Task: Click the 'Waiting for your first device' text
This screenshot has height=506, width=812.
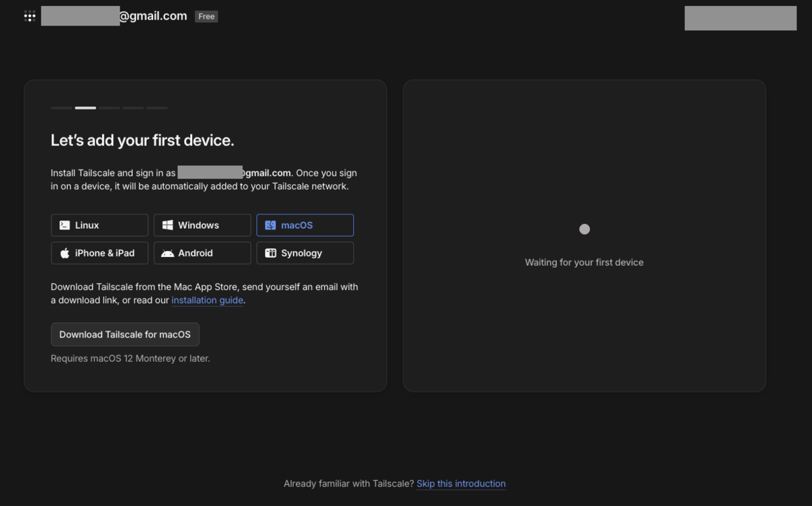Action: click(585, 262)
